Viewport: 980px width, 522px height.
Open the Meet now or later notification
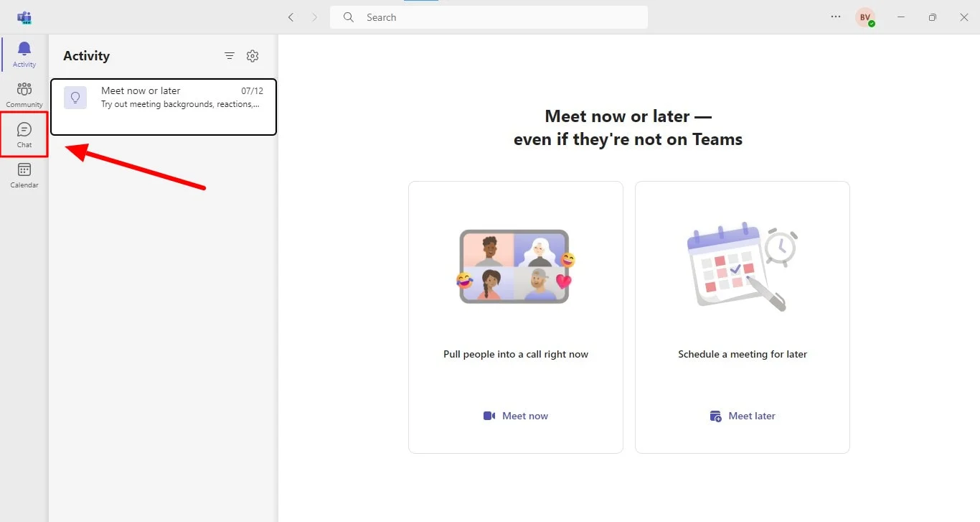pos(164,106)
